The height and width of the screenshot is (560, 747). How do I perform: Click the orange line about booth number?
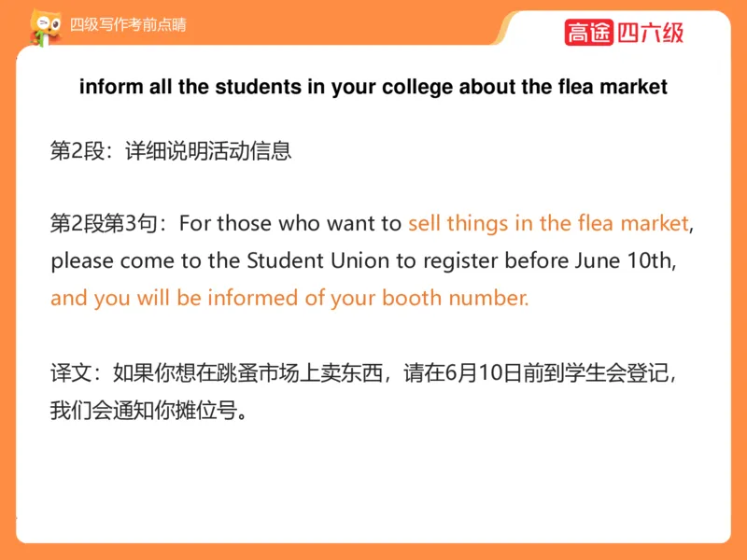point(289,299)
